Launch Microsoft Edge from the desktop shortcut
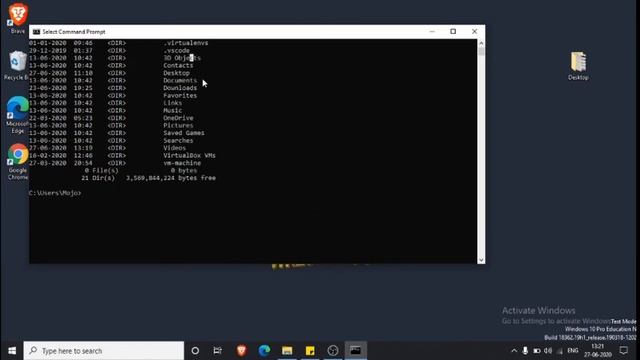640x360 pixels. coord(18,115)
